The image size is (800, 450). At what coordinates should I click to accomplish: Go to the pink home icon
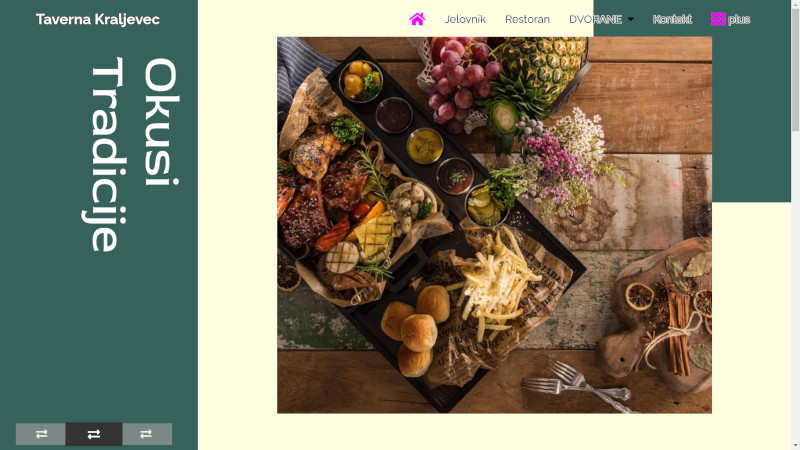[x=417, y=19]
